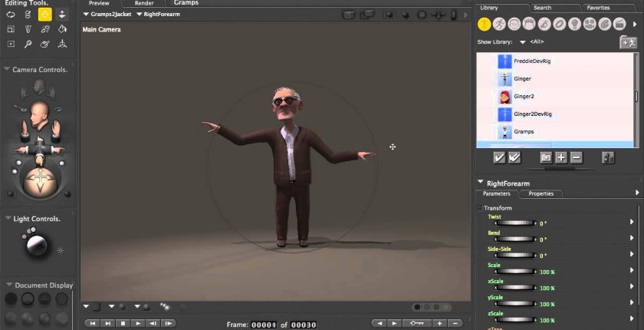Open the RightForearm actor dropdown
The width and height of the screenshot is (644, 330).
pyautogui.click(x=158, y=14)
